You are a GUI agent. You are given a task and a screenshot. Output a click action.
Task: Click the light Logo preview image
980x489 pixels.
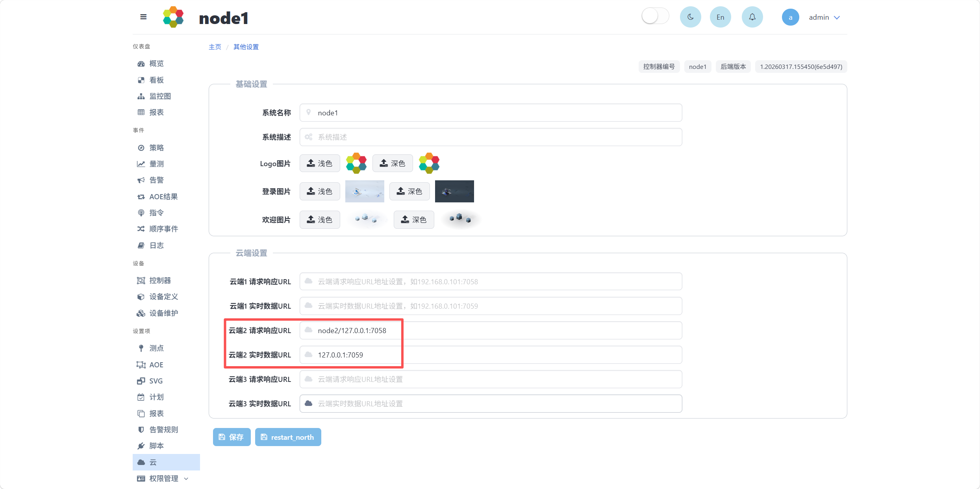356,163
